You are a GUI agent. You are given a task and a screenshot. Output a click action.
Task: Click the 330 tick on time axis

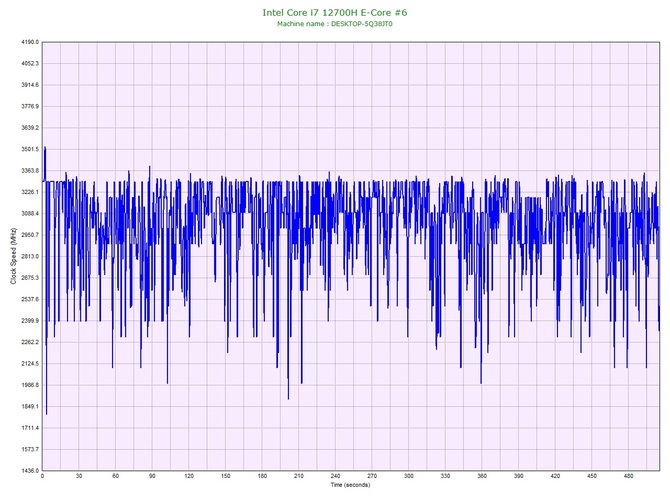tap(446, 476)
